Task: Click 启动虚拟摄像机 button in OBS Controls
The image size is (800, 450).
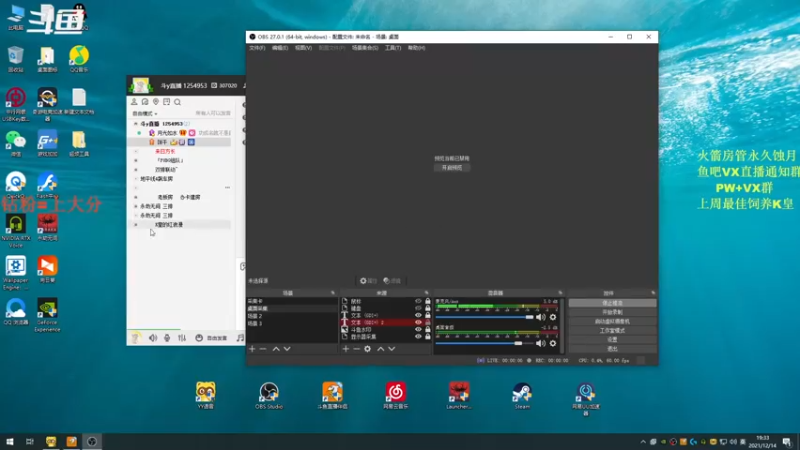Action: click(x=612, y=321)
